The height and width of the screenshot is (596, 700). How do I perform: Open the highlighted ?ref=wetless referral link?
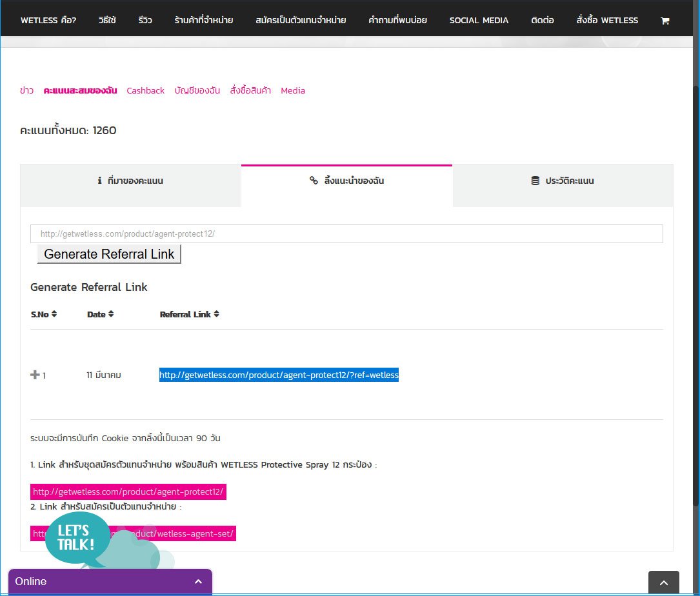pos(279,375)
